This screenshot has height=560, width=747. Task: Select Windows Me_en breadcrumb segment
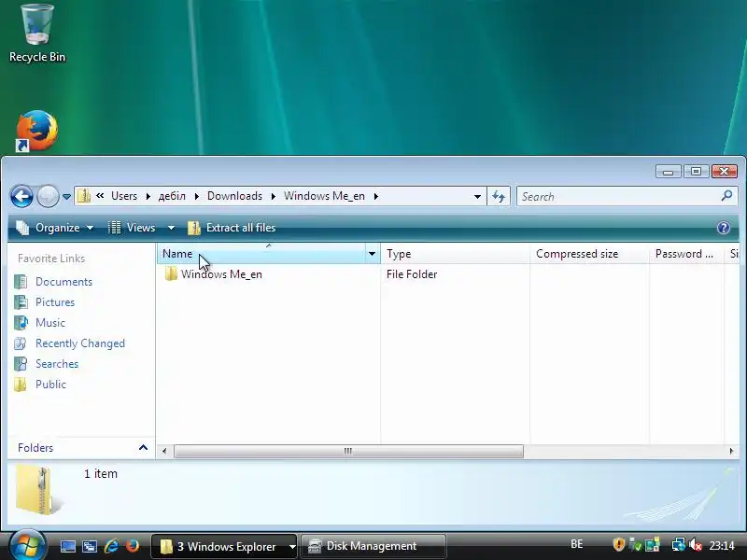tap(324, 196)
